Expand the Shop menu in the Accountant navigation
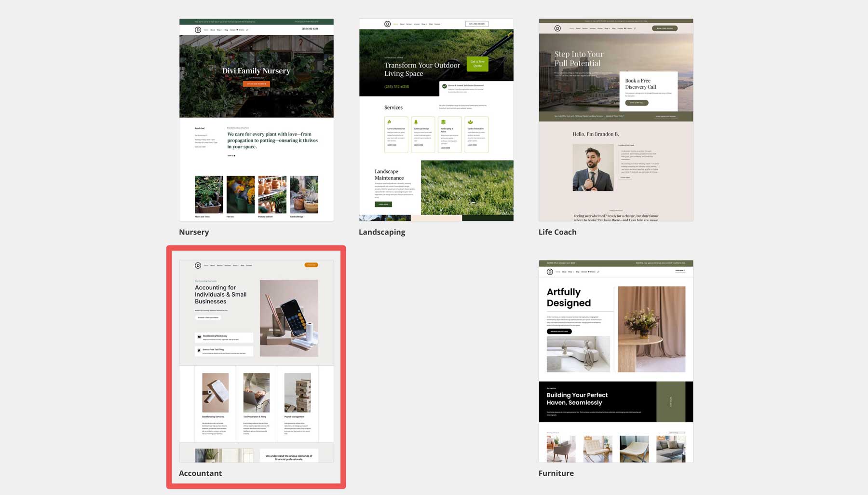Screen dimensions: 868x495 (x=235, y=265)
